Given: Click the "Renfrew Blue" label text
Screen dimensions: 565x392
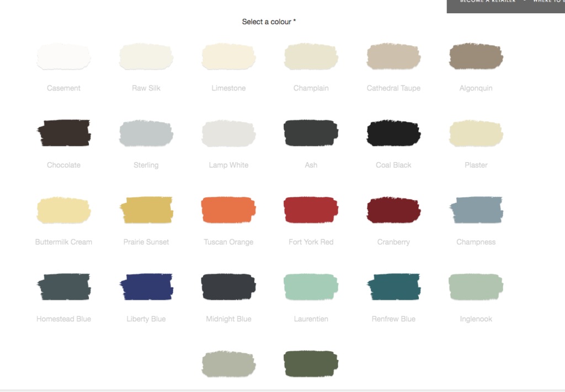Looking at the screenshot, I should [x=393, y=319].
